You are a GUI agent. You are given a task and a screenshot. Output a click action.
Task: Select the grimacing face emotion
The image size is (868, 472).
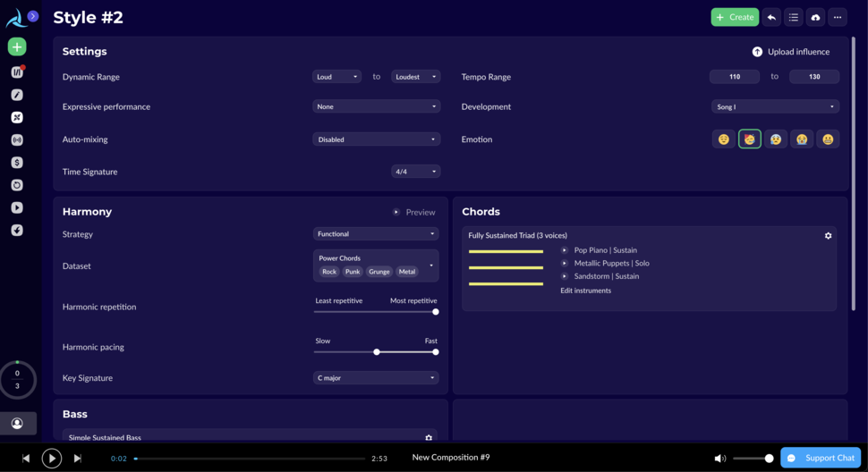[x=828, y=139]
